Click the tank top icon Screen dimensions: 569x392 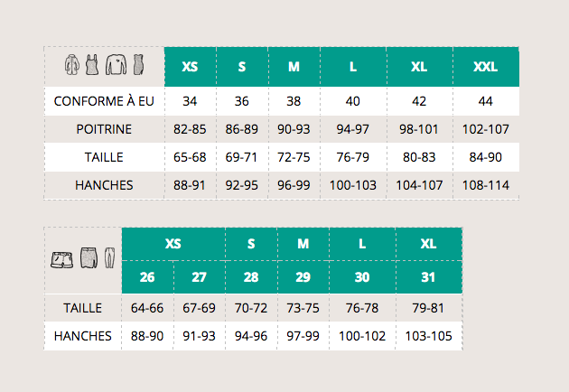[92, 65]
